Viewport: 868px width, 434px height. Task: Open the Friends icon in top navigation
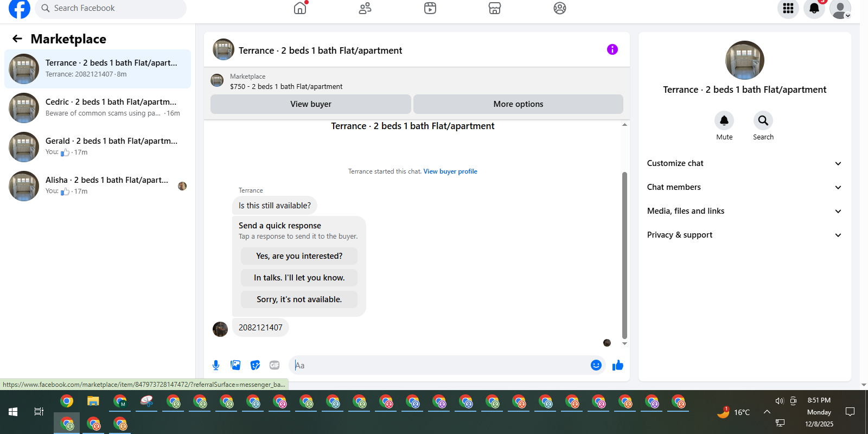(365, 8)
